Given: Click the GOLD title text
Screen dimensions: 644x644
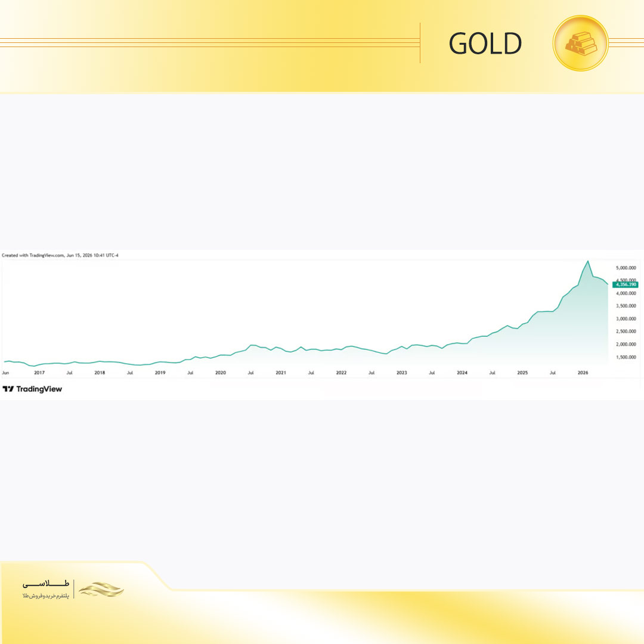Looking at the screenshot, I should [x=485, y=44].
